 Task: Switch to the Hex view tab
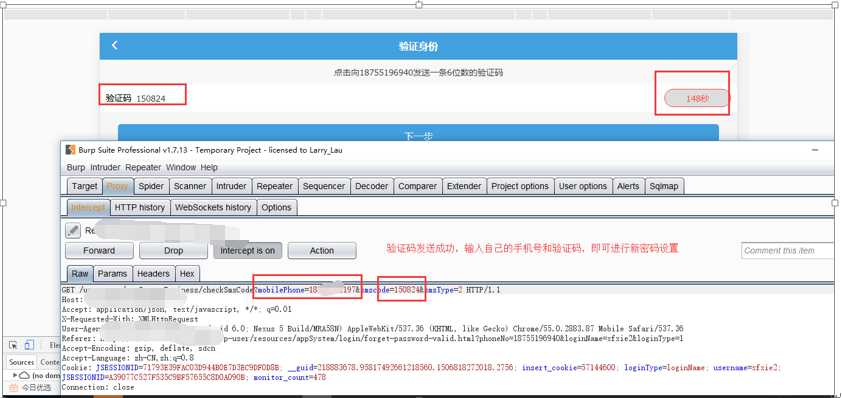(187, 274)
